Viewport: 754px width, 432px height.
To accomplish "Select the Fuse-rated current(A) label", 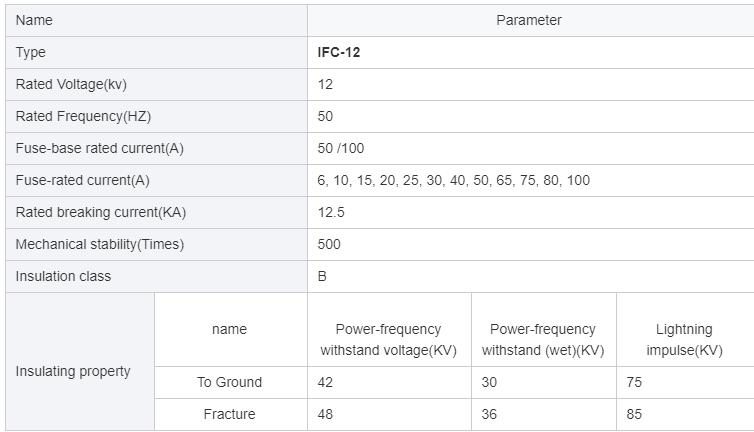I will [x=83, y=180].
